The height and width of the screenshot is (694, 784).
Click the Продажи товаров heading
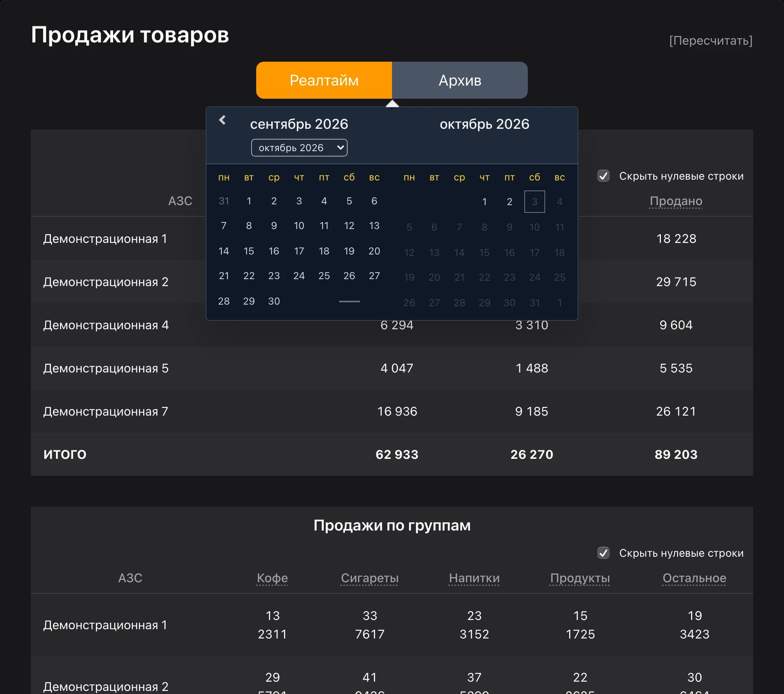130,35
